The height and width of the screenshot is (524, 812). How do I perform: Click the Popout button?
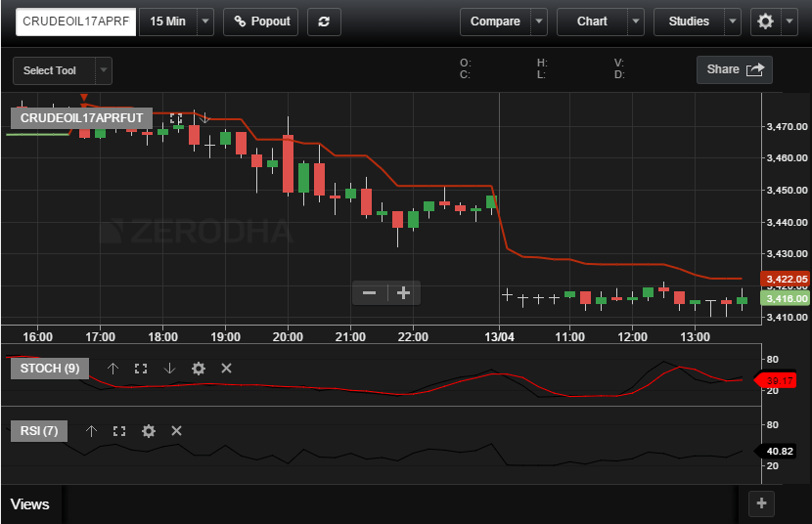[261, 22]
